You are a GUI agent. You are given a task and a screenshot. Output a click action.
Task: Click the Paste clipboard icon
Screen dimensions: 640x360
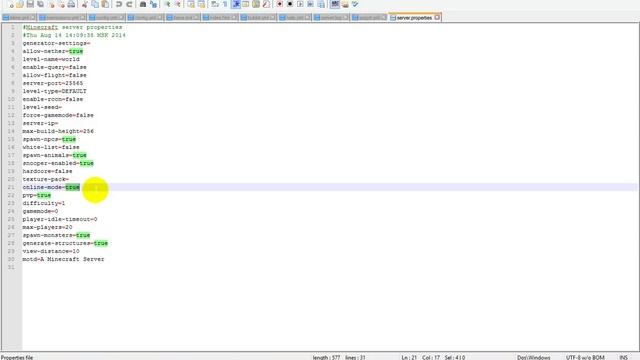coord(105,4)
